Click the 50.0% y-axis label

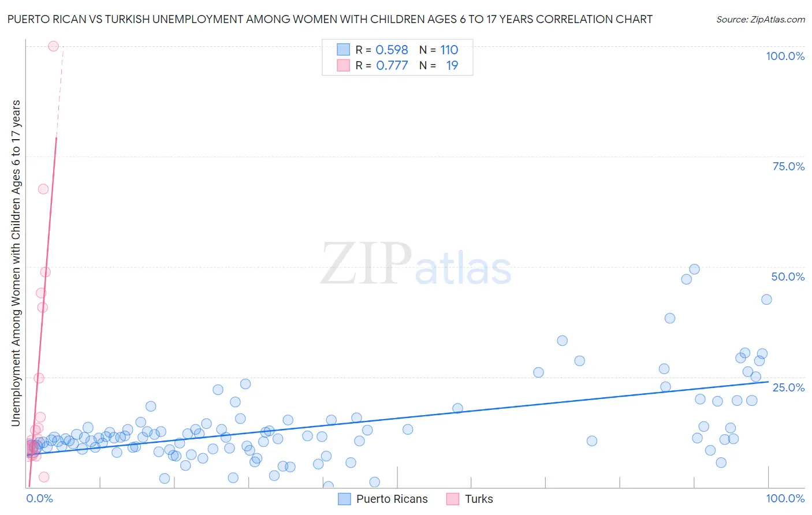click(788, 277)
